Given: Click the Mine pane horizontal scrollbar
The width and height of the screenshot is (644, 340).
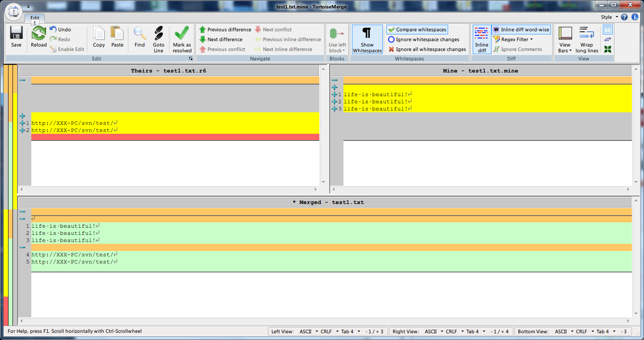Looking at the screenshot, I should (481, 189).
